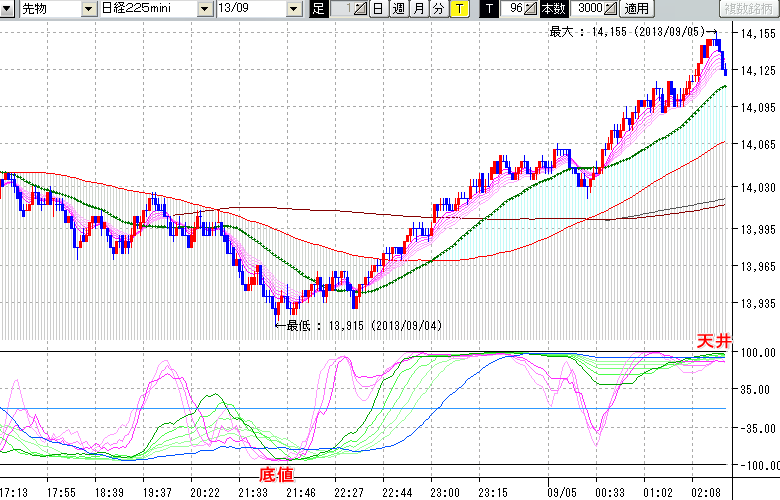Switch to weekly (週) candle timeframe
Screen dimensions: 780x500
[x=397, y=9]
